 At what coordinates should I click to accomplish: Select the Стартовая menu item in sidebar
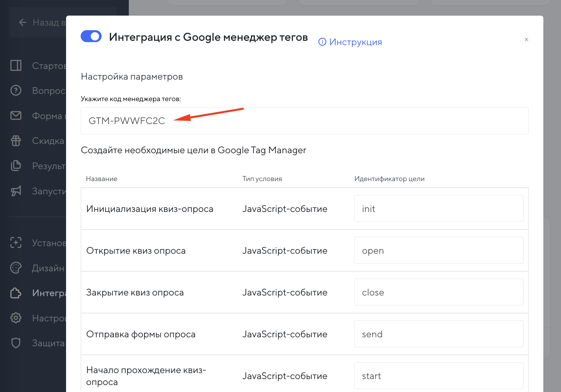(x=49, y=66)
